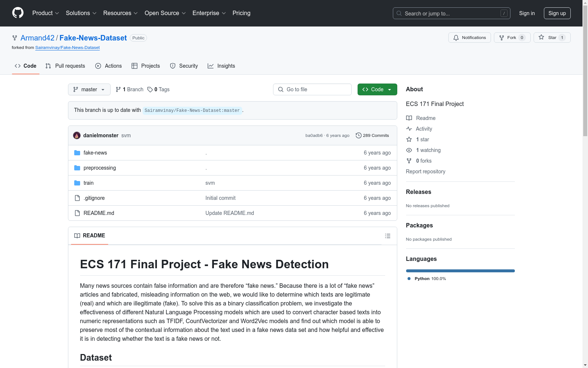
Task: Open the Pricing page link
Action: [x=241, y=13]
